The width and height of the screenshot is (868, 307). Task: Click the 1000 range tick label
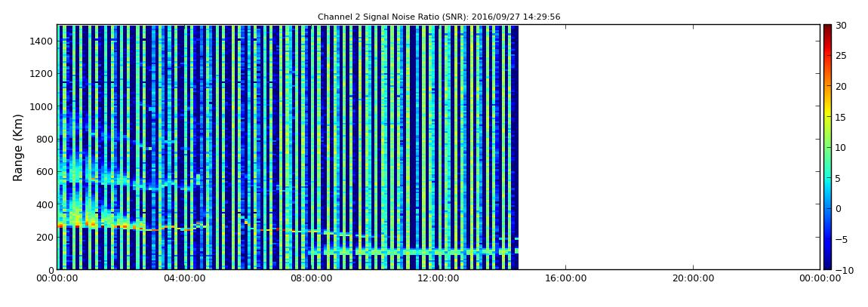tap(43, 106)
